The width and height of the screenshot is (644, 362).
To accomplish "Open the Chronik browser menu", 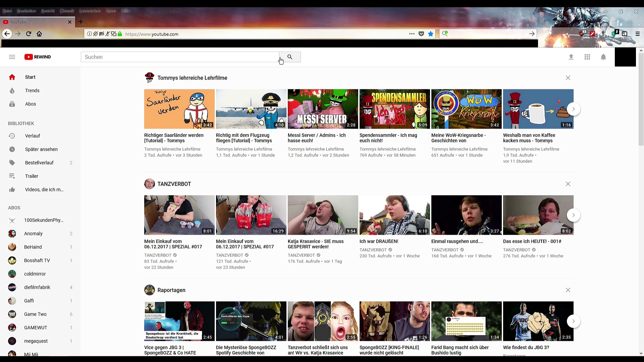I will (67, 11).
